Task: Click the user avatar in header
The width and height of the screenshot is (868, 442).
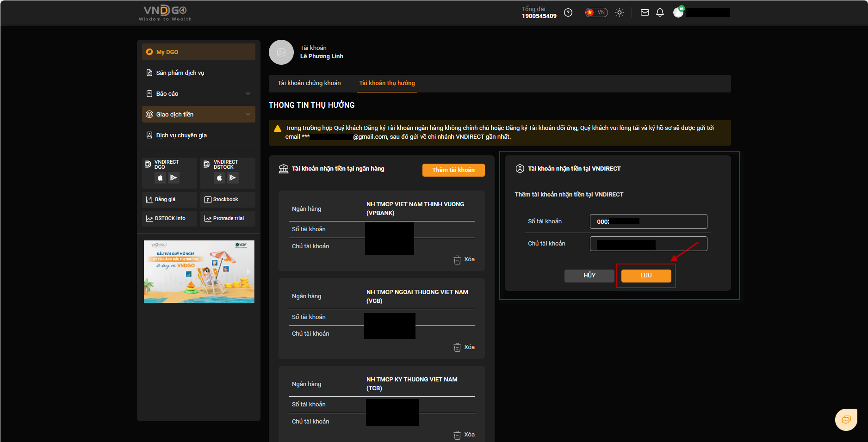Action: (x=678, y=12)
